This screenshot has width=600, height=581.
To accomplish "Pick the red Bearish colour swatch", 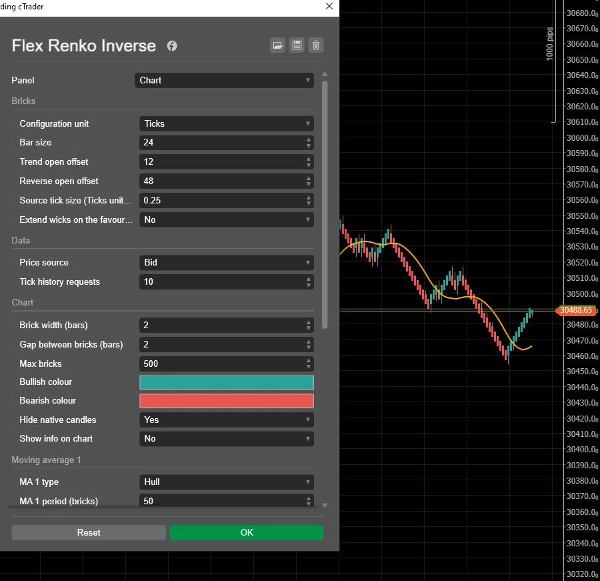I will pyautogui.click(x=227, y=401).
